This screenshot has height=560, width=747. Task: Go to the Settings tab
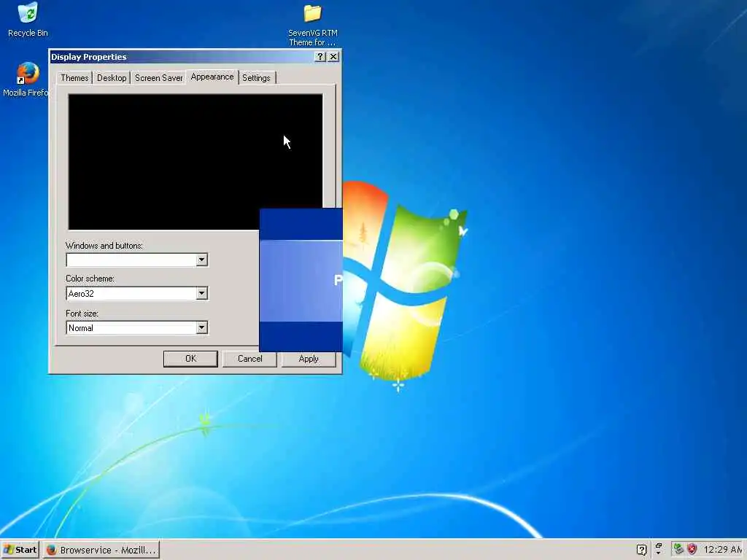(256, 77)
